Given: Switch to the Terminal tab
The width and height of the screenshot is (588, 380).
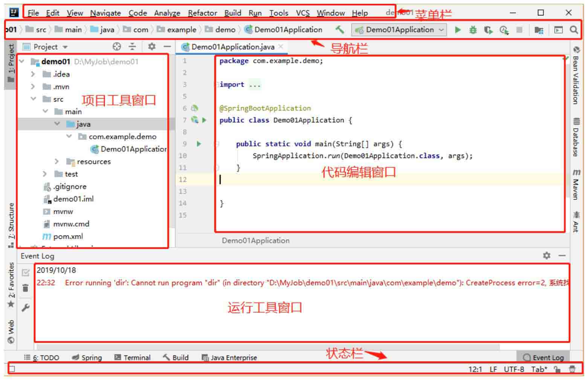Looking at the screenshot, I should 133,357.
